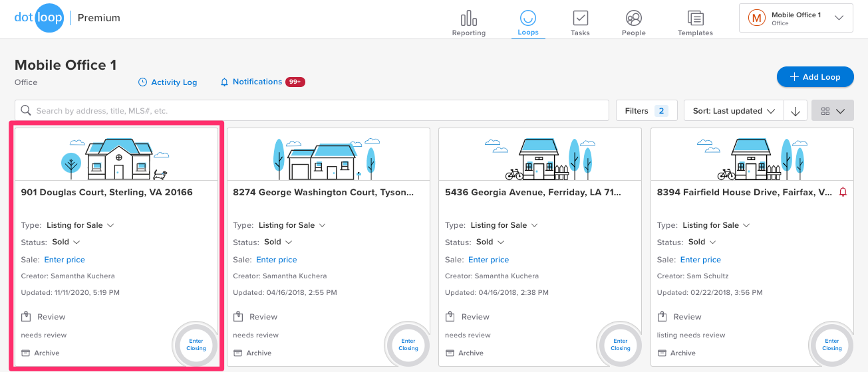Open the Filters button
The image size is (868, 372).
[646, 111]
